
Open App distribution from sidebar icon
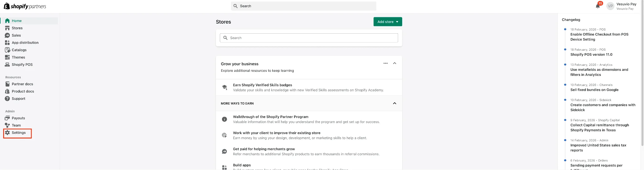pos(8,43)
